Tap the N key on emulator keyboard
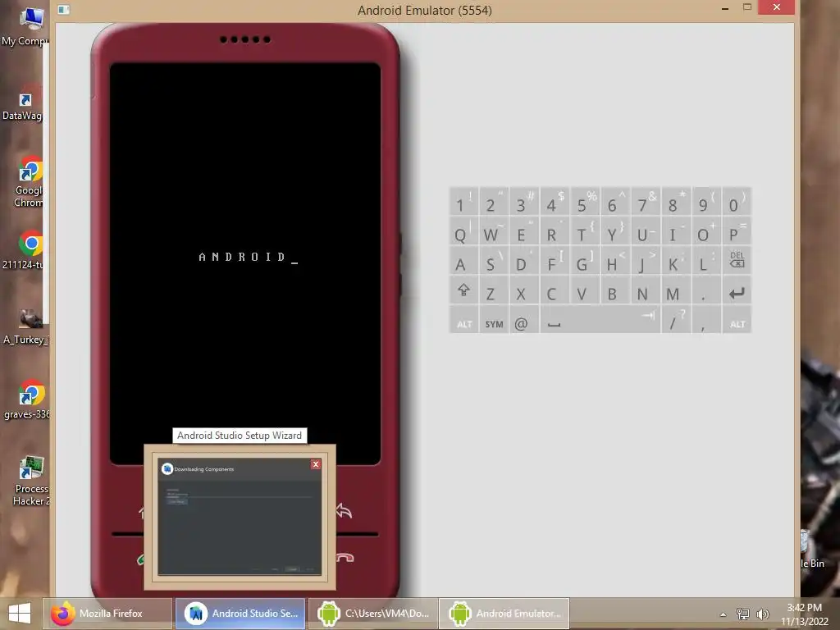This screenshot has width=840, height=630. click(x=646, y=290)
